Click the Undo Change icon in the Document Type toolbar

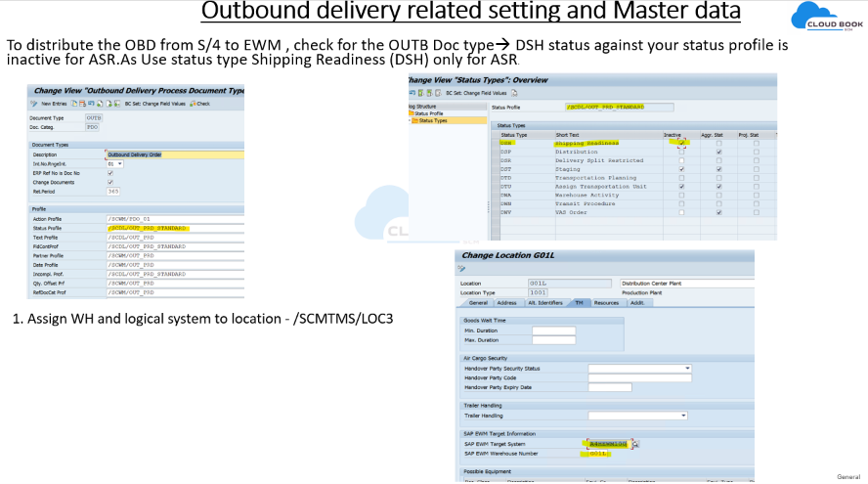91,103
